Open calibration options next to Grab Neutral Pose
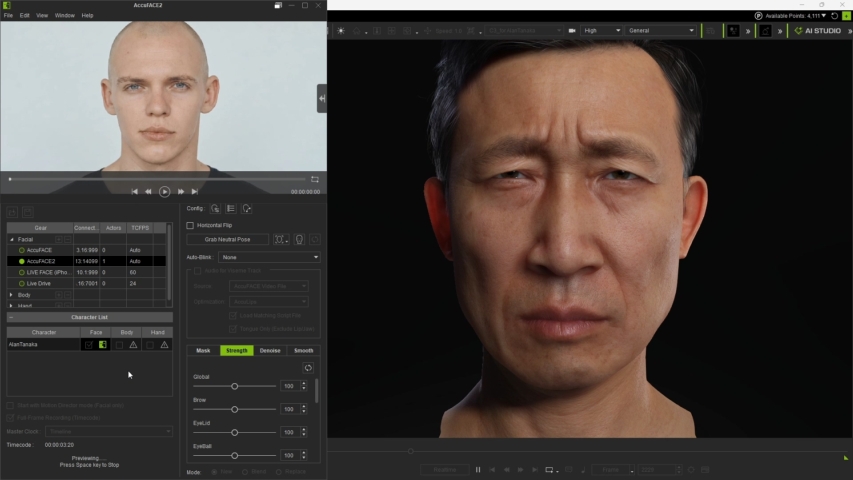Image resolution: width=853 pixels, height=480 pixels. (281, 239)
